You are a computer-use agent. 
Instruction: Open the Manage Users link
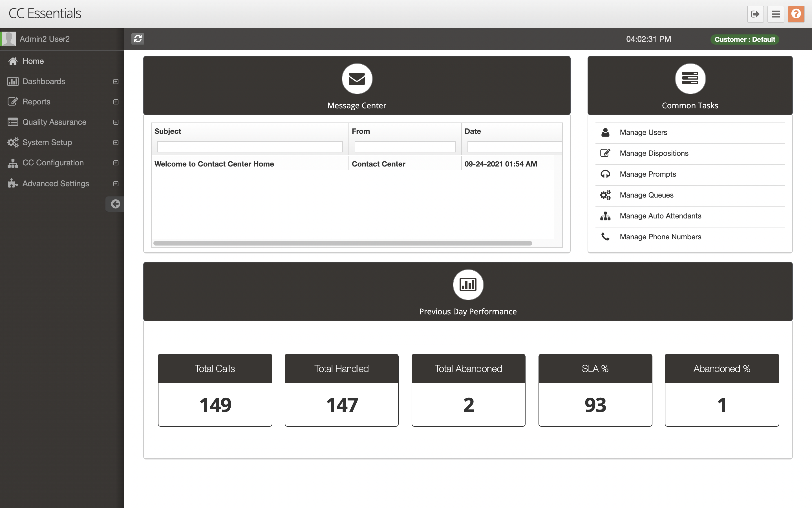pyautogui.click(x=643, y=132)
